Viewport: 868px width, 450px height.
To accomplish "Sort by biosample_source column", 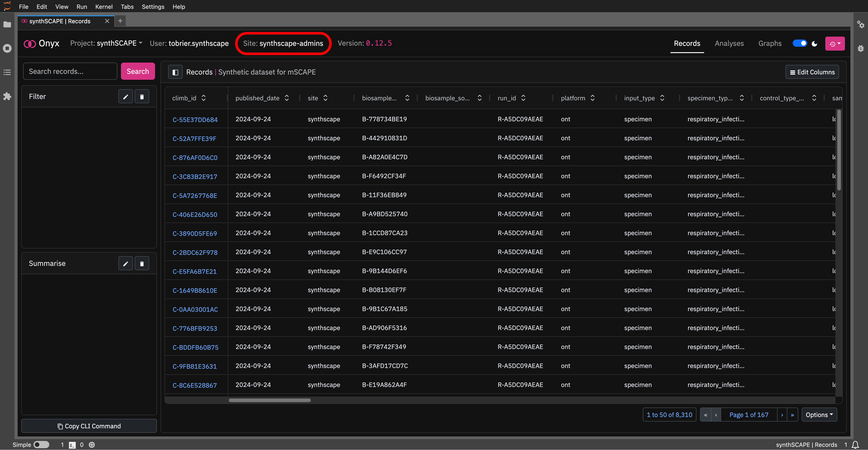I will coord(479,98).
